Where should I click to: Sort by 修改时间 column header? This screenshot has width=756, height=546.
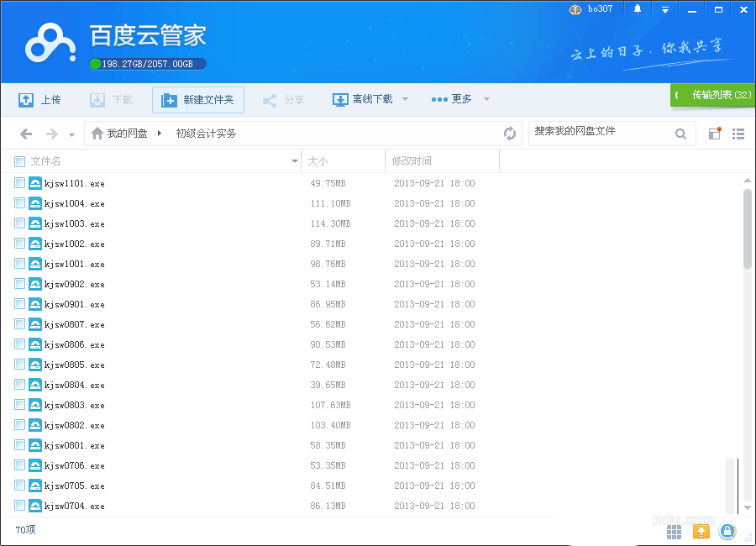coord(412,161)
